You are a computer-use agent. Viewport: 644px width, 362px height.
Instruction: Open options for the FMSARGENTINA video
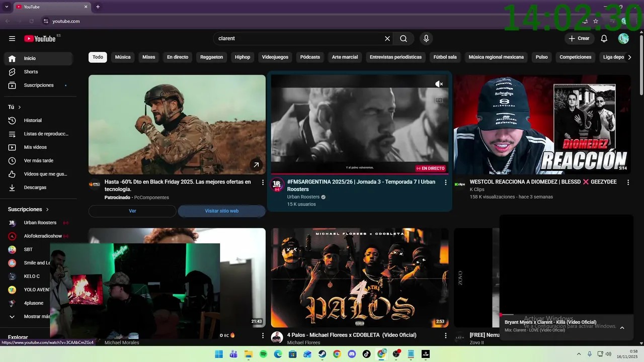[445, 183]
